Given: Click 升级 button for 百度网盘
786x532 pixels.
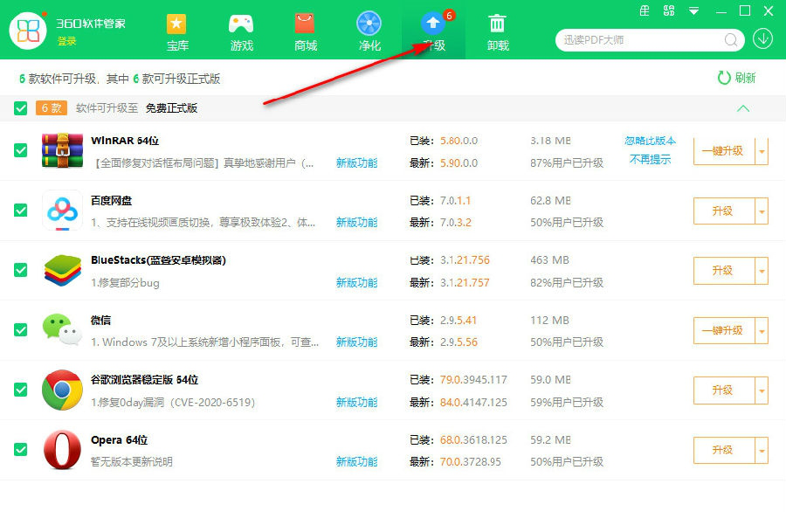Looking at the screenshot, I should 724,211.
